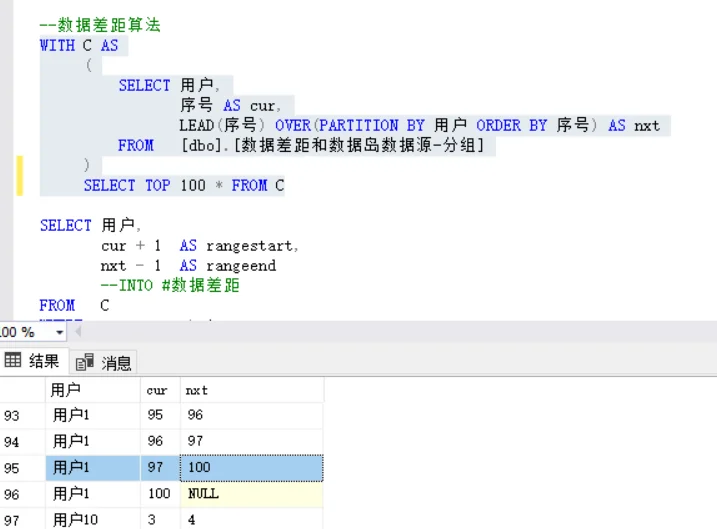Select row header 97

click(22, 520)
